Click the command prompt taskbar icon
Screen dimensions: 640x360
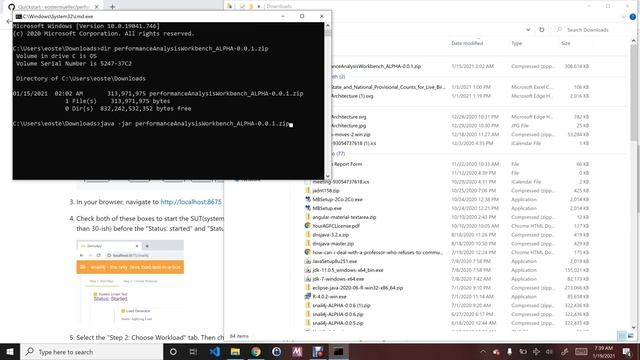tap(338, 351)
